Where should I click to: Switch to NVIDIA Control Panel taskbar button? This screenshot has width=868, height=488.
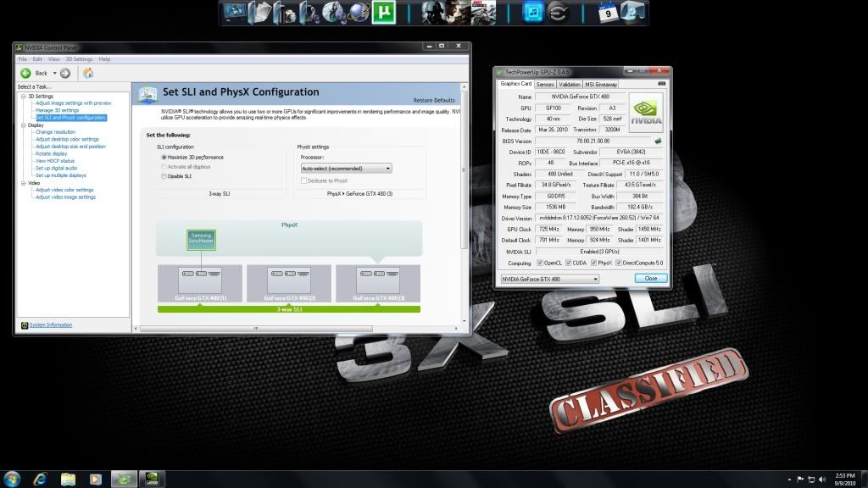click(x=153, y=480)
